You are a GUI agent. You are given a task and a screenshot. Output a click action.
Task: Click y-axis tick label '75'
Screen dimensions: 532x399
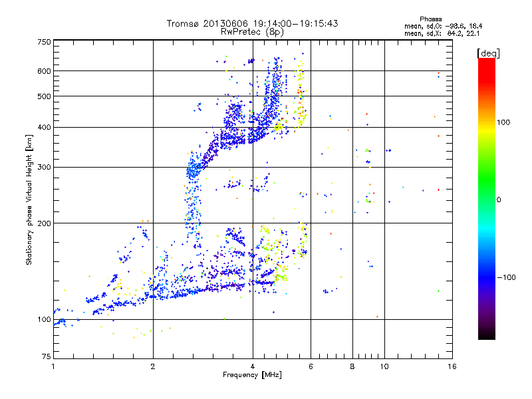[47, 356]
